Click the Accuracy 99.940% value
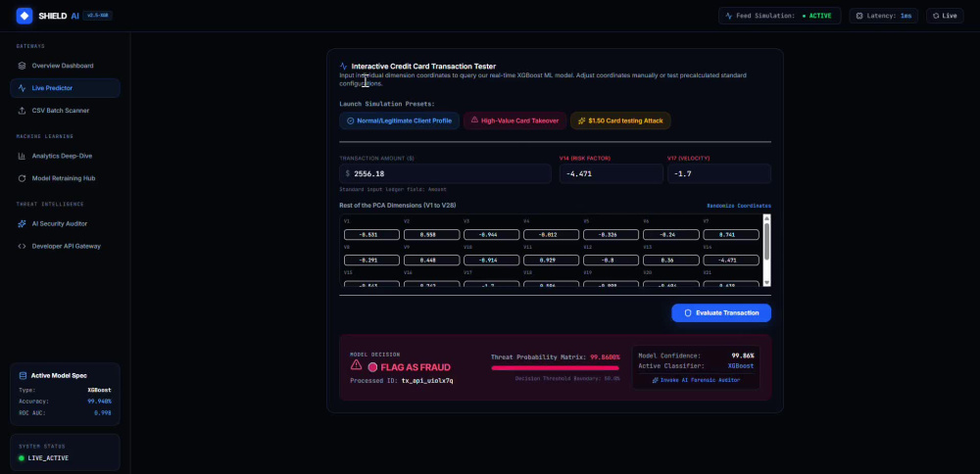The height and width of the screenshot is (474, 980). (99, 402)
